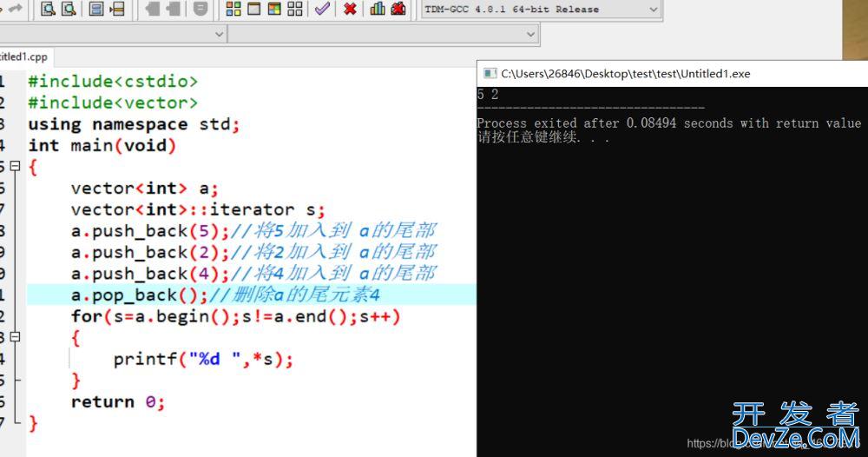Stop execution with the red X icon
The image size is (868, 457).
tap(350, 9)
